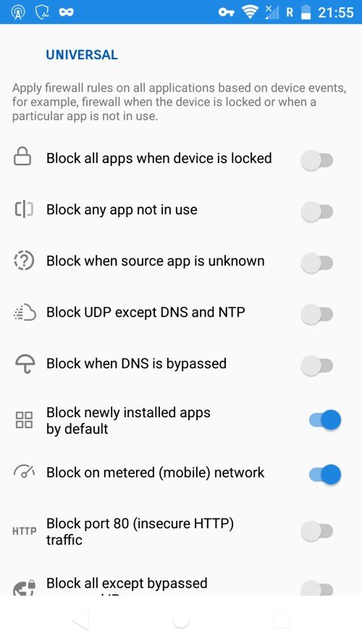Disable Block newly installed apps by default
Screen dimensions: 362x644
click(x=324, y=420)
